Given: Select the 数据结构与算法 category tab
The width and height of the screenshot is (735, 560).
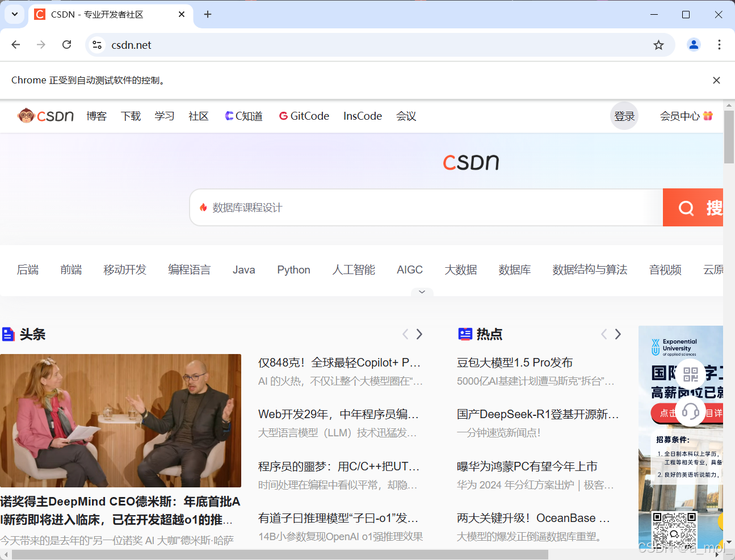Looking at the screenshot, I should click(x=590, y=270).
